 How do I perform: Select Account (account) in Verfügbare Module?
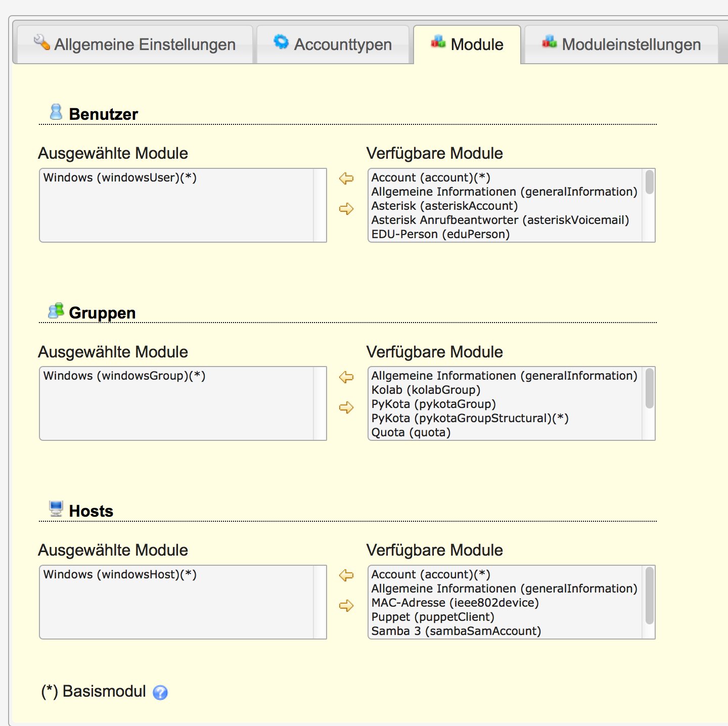[430, 177]
